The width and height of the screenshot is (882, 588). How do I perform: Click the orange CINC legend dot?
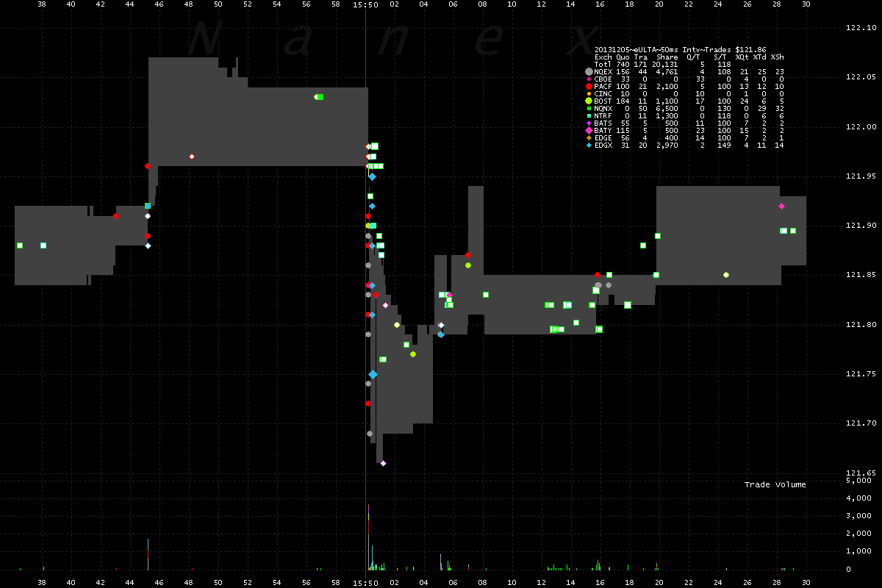click(589, 94)
